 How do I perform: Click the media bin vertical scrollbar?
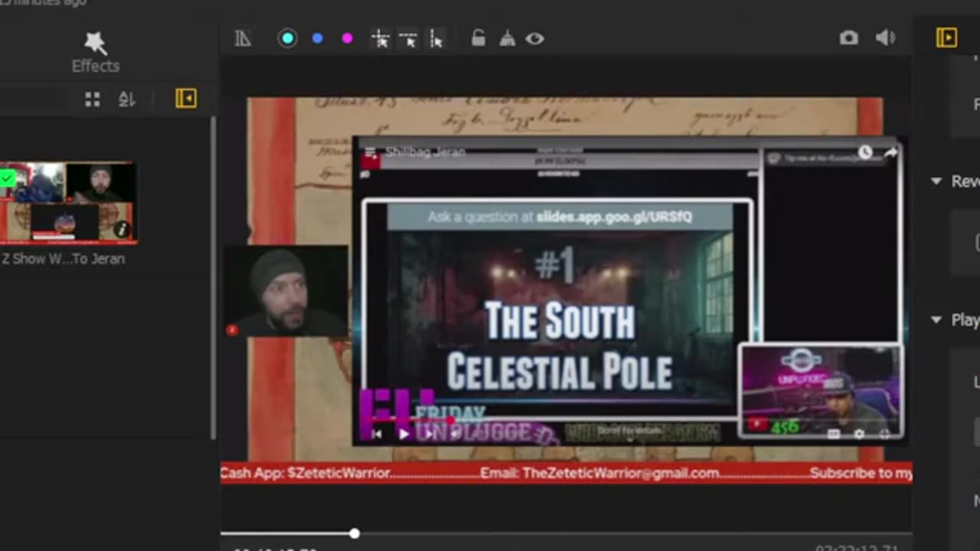click(213, 279)
